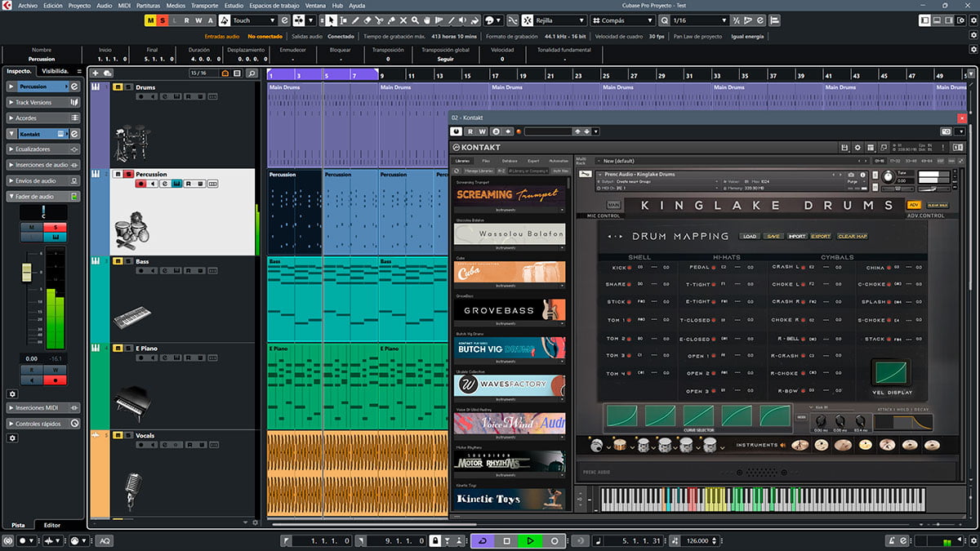Click the Add Track plus icon

pos(95,73)
